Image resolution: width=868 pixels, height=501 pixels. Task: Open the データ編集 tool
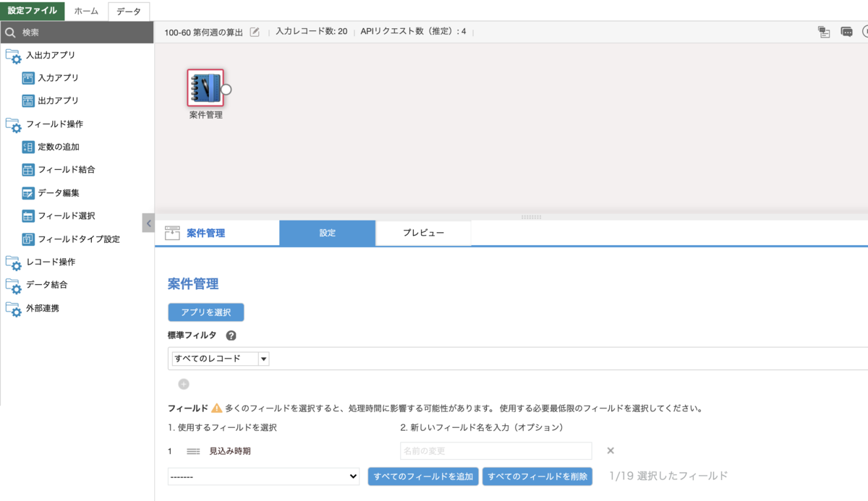point(27,193)
